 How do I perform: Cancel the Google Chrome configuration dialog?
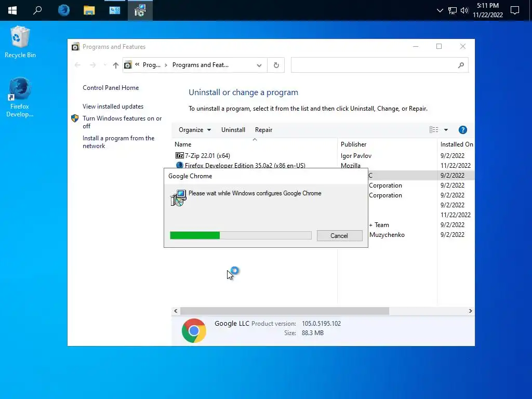point(339,236)
